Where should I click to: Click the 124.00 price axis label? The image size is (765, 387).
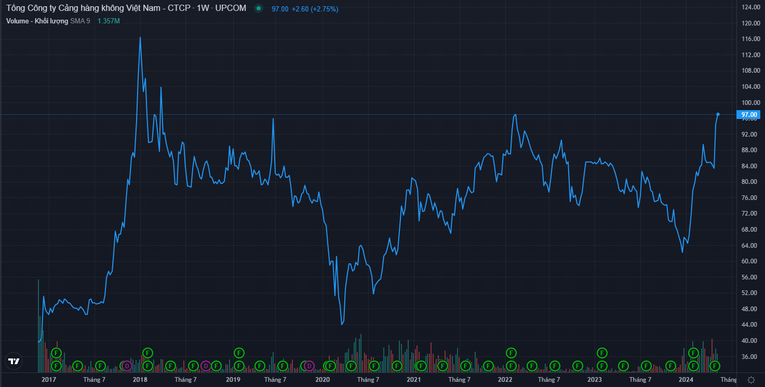tap(750, 7)
